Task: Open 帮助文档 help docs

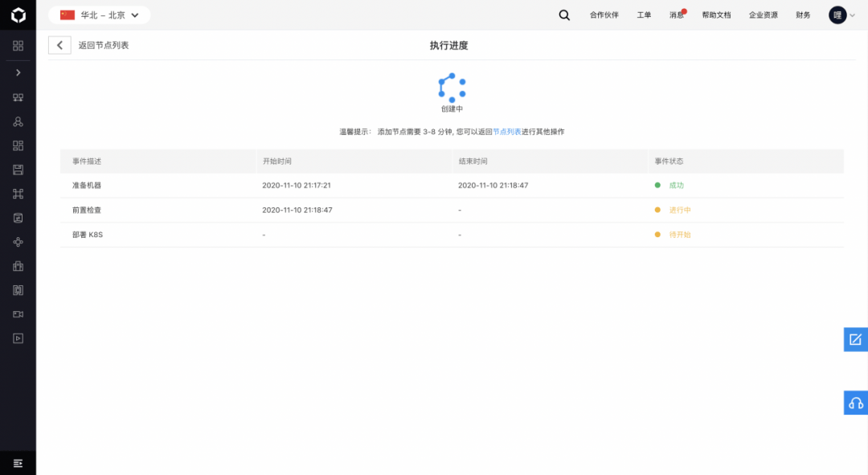Action: [x=716, y=15]
